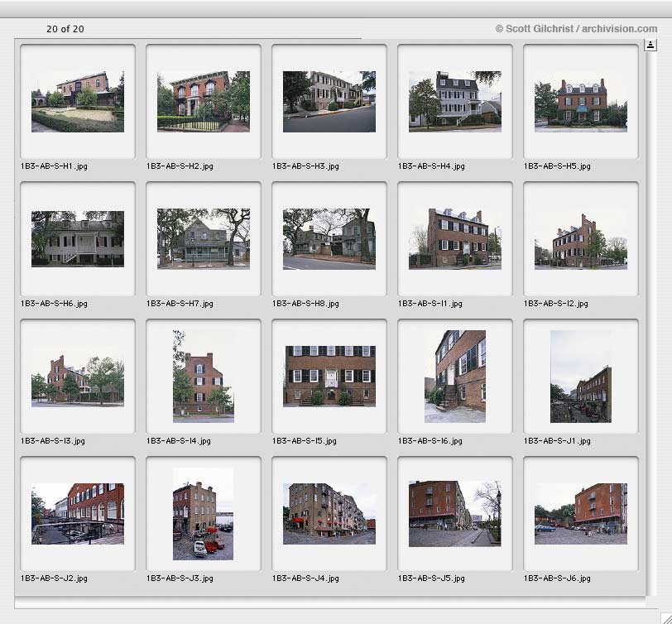Screen dimensions: 672x624
Task: Open thumbnail 1B3-AB-S-H1.jpg brick house with garden
Action: click(78, 102)
